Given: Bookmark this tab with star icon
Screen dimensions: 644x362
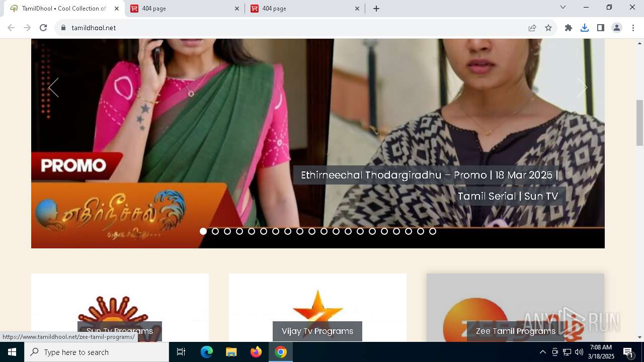Looking at the screenshot, I should pyautogui.click(x=548, y=28).
